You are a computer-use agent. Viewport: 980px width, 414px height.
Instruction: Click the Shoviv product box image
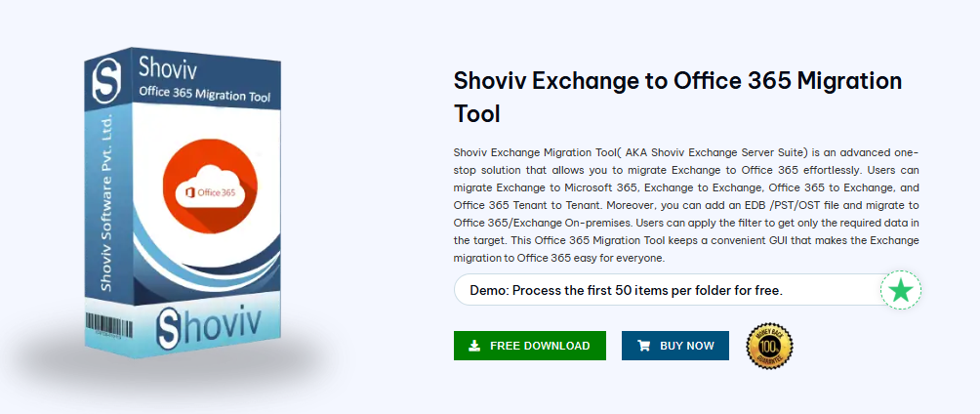(x=183, y=203)
